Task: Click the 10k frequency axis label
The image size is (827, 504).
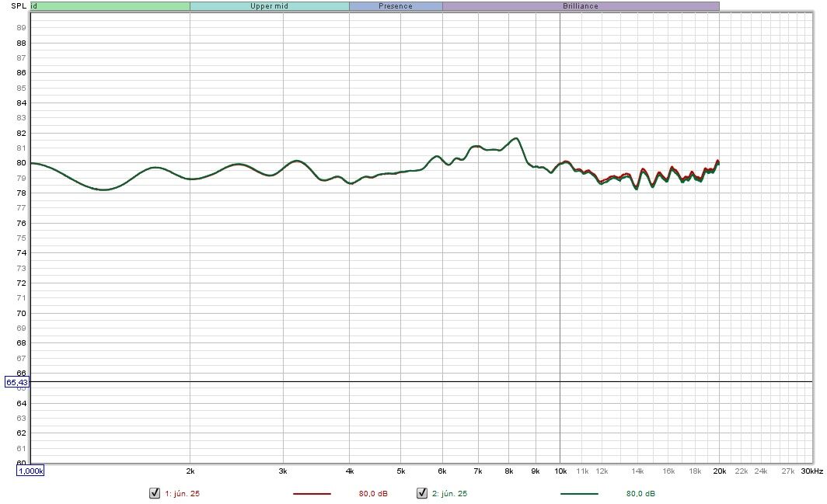Action: [x=560, y=471]
